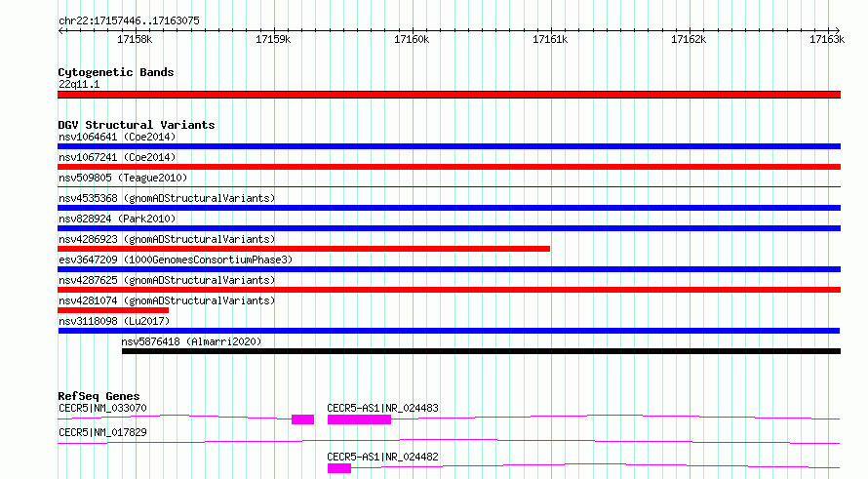Select variant label nsv4535368 (gnomADStructuralVariants)
The height and width of the screenshot is (479, 868).
tap(167, 198)
